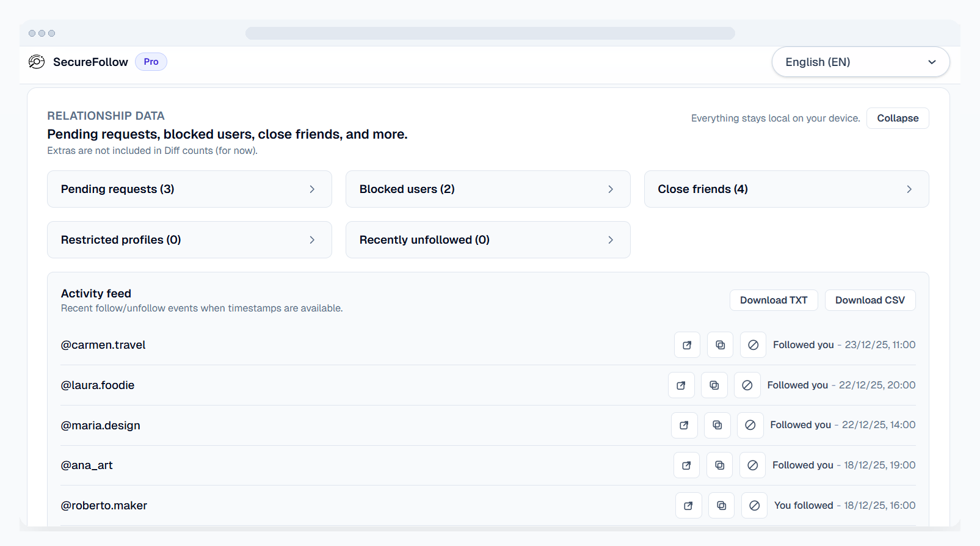Open @roberto.maker profile link icon
The image size is (980, 546).
(x=688, y=506)
